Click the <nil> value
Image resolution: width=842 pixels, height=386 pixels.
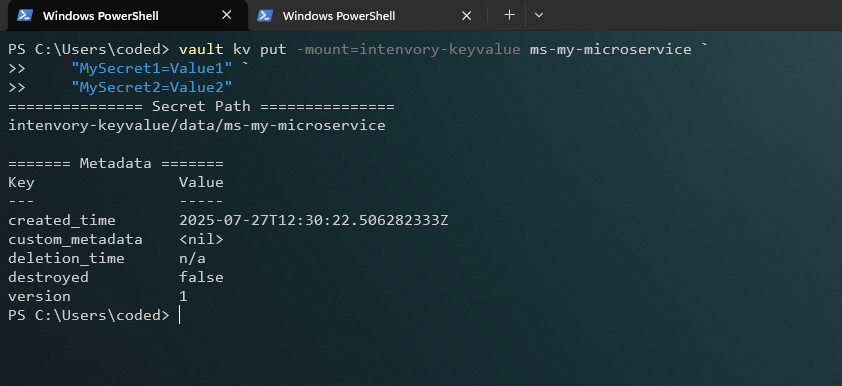[201, 239]
